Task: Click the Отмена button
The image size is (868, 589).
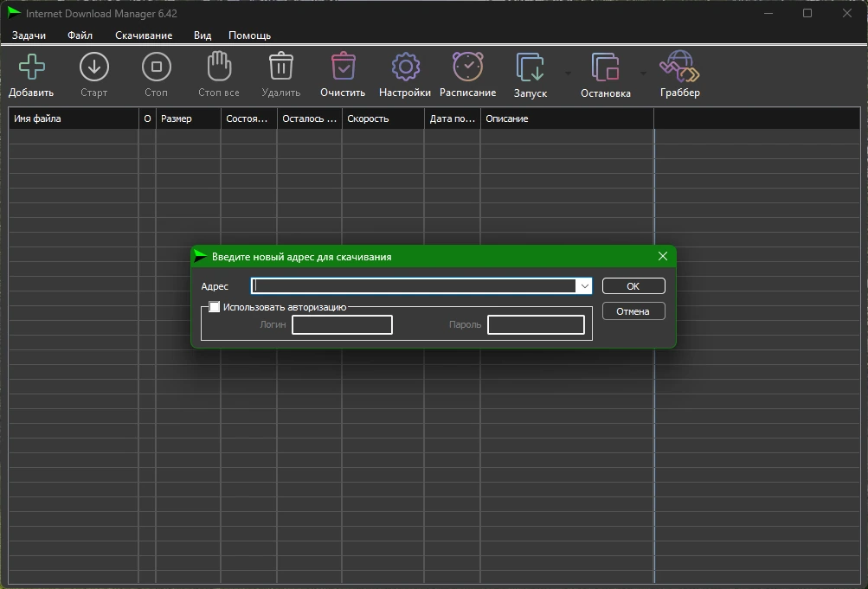Action: (633, 311)
